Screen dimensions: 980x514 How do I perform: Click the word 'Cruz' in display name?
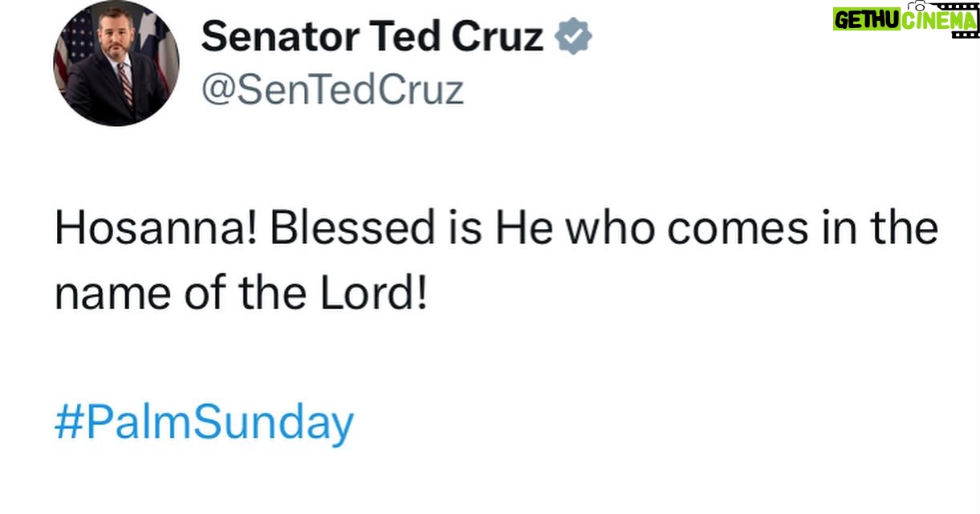tap(497, 36)
